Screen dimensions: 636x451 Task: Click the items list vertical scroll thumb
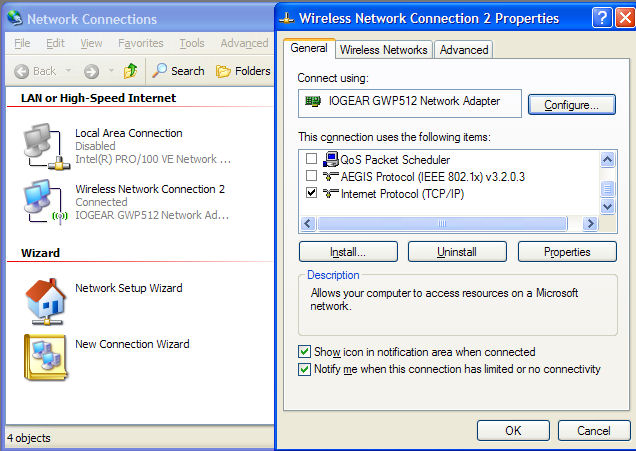pos(607,189)
